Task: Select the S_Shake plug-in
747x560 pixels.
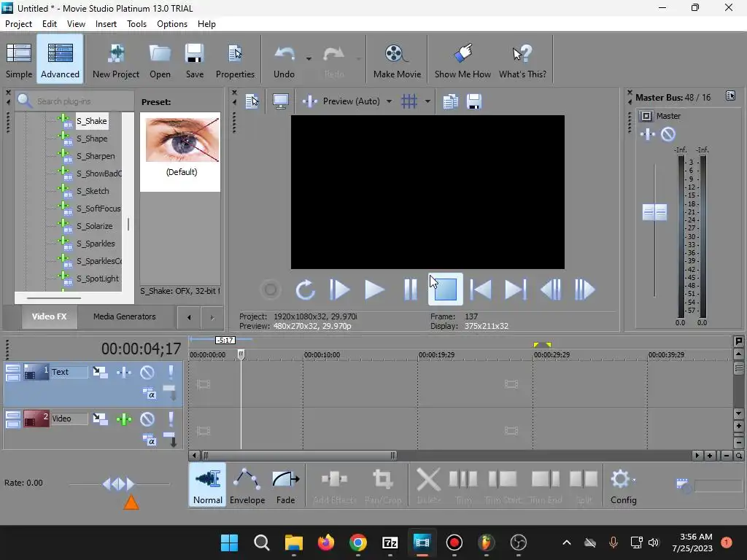Action: [x=91, y=121]
